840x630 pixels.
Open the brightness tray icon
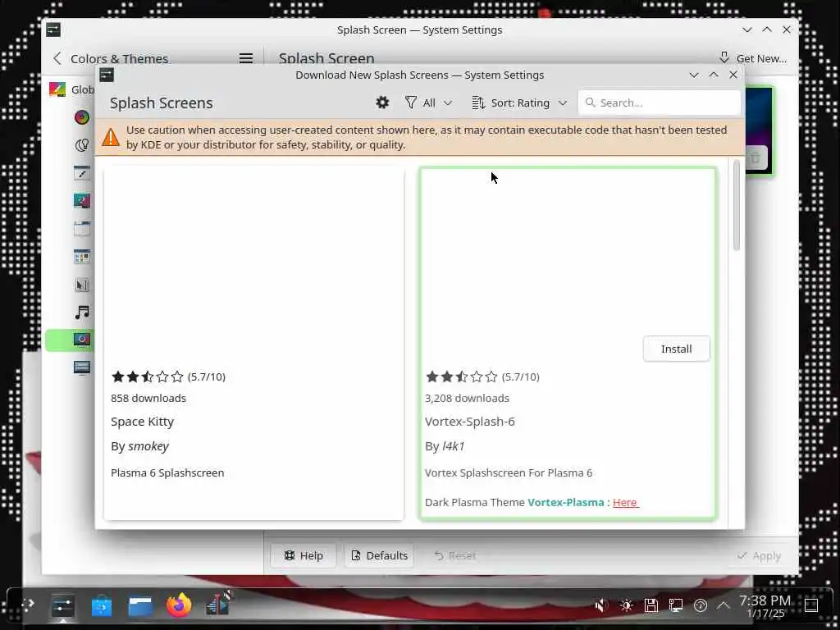(x=626, y=605)
